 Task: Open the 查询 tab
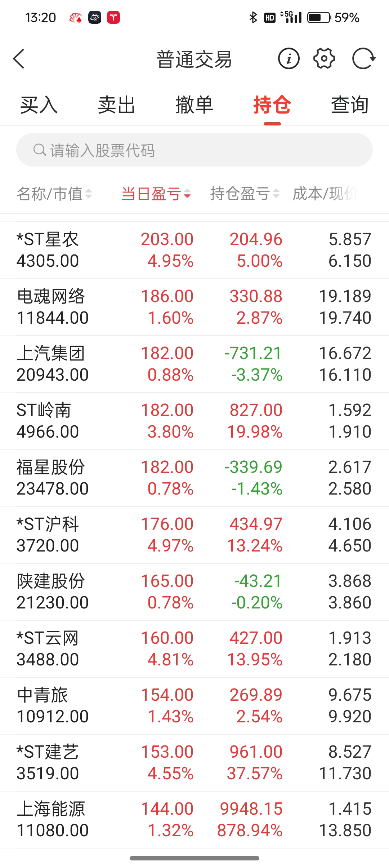pos(350,105)
